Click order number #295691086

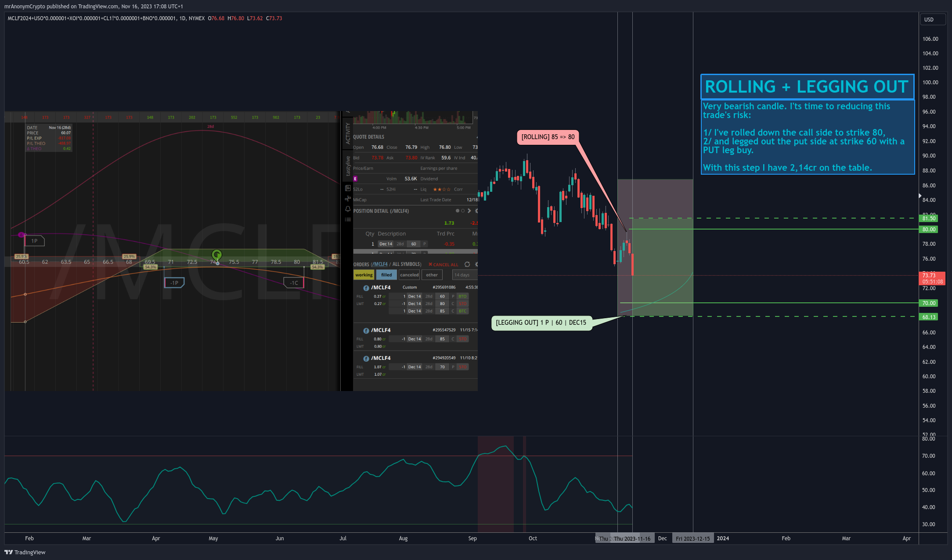click(x=444, y=287)
